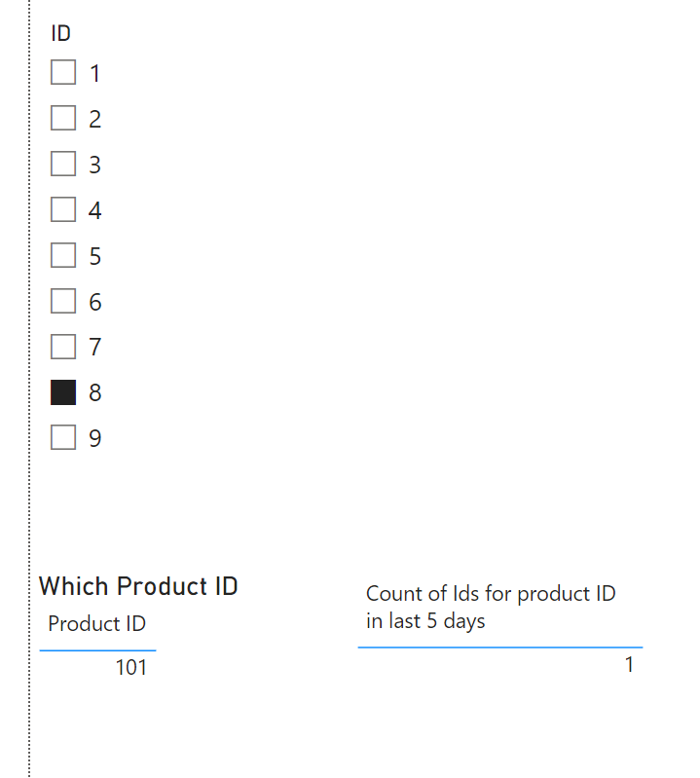
Task: Select the count value 1 cell
Action: (629, 665)
